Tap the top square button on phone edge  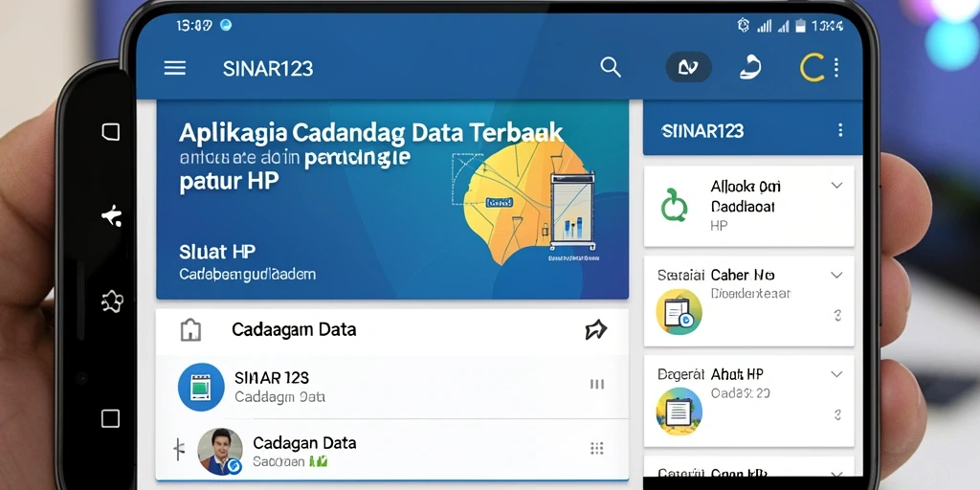pyautogui.click(x=111, y=132)
